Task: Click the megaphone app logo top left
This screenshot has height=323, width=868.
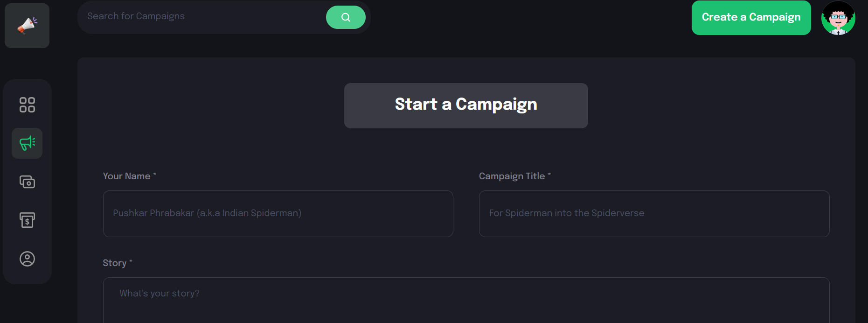Action: (27, 25)
